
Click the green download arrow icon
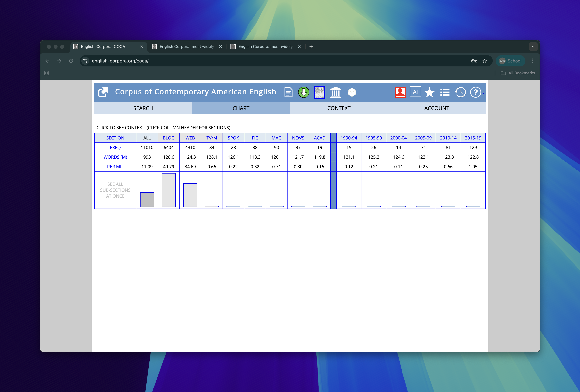[304, 92]
